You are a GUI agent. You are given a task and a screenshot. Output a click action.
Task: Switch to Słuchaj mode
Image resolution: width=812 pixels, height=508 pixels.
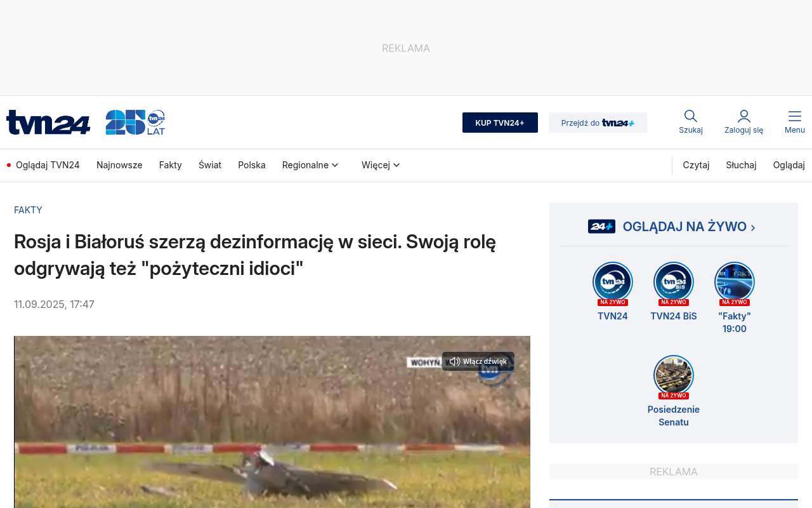tap(741, 165)
